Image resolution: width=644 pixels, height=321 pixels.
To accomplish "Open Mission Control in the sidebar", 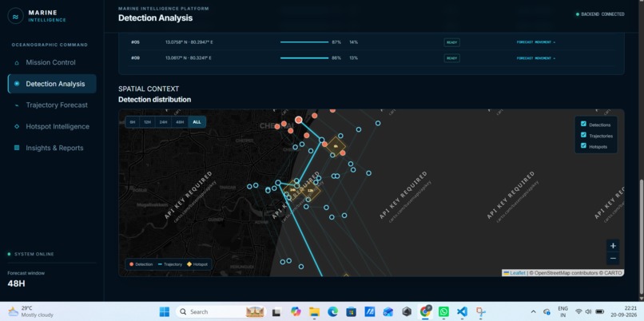I will pyautogui.click(x=52, y=62).
